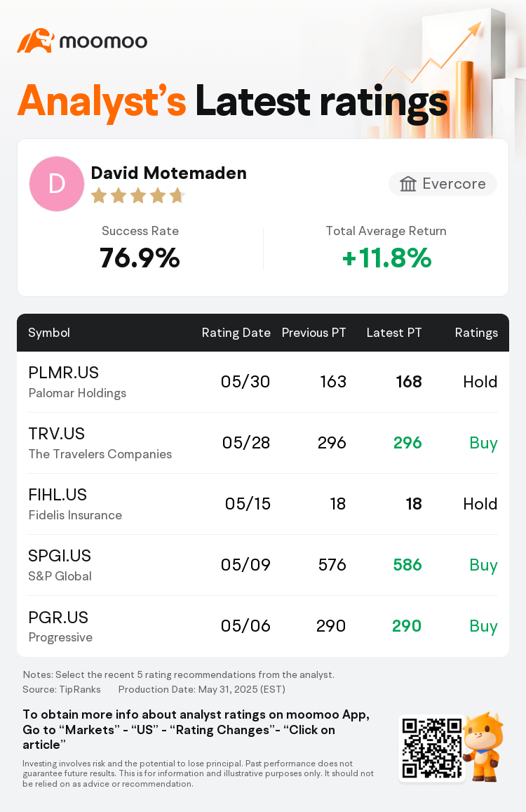
Task: Click the Evercore bank building icon
Action: tap(408, 184)
